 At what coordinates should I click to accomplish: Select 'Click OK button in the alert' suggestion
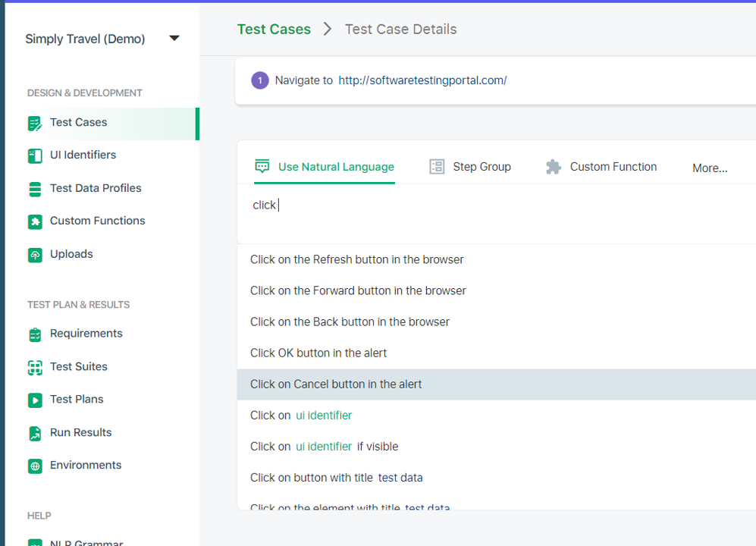(497, 353)
